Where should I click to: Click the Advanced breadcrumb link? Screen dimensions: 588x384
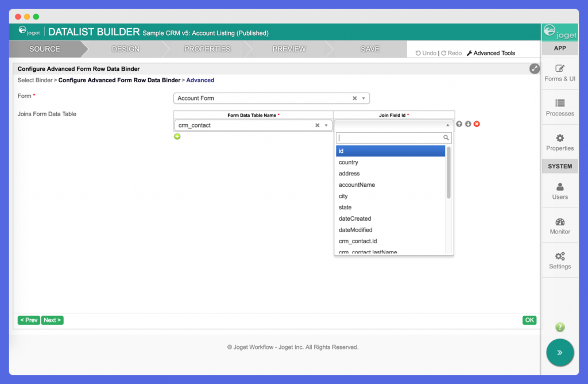click(x=200, y=80)
